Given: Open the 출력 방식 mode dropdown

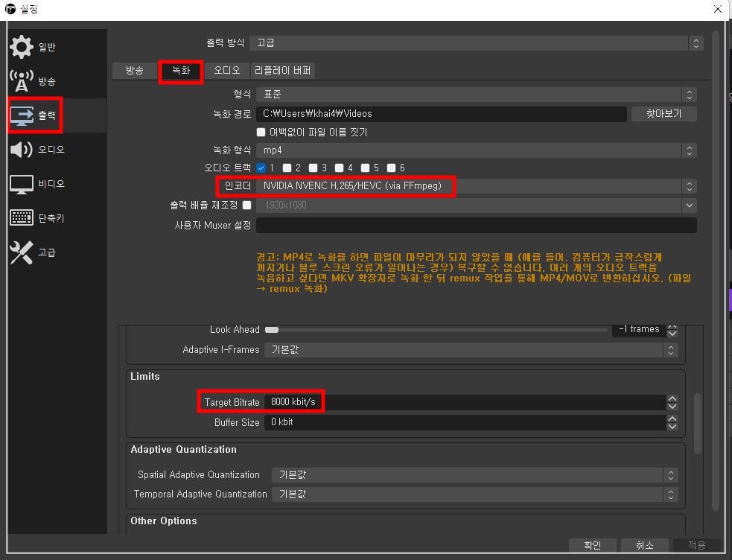Looking at the screenshot, I should point(476,43).
